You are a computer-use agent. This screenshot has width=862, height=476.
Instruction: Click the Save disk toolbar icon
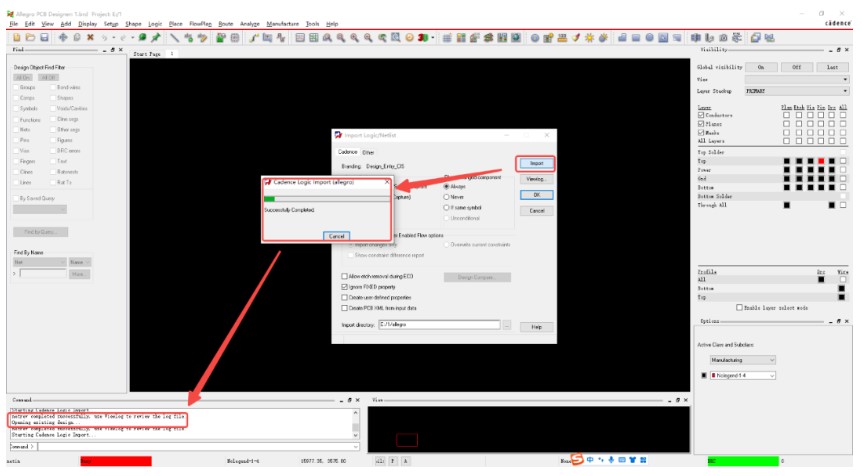[45, 37]
